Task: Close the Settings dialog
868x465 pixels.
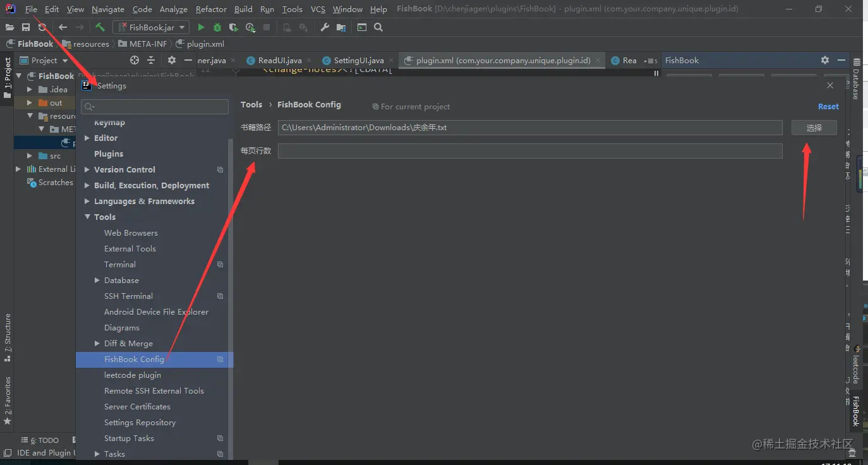Action: tap(830, 85)
